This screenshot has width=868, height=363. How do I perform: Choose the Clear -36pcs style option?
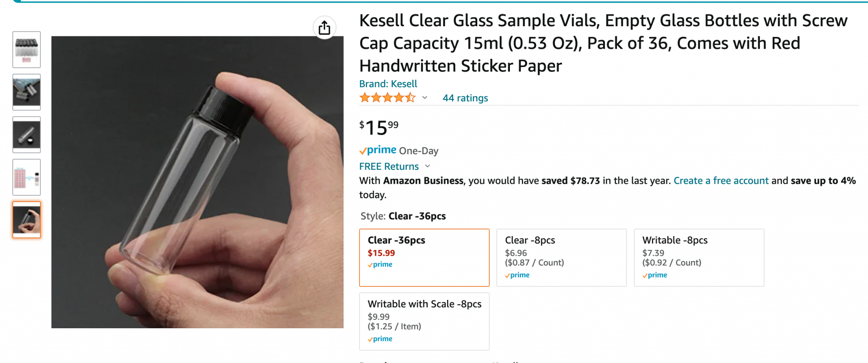(x=424, y=258)
